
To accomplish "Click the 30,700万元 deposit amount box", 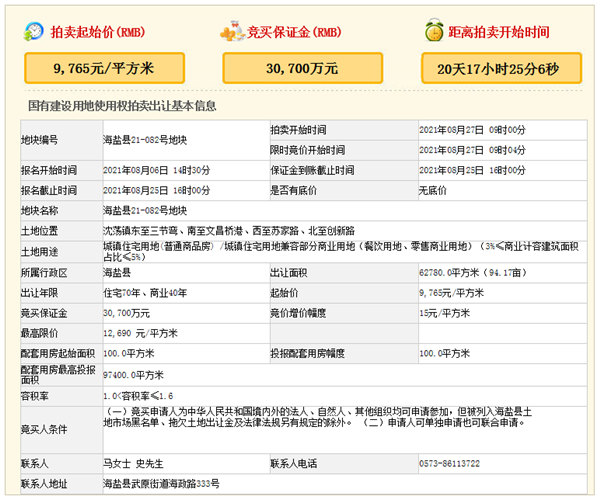I will click(x=301, y=69).
